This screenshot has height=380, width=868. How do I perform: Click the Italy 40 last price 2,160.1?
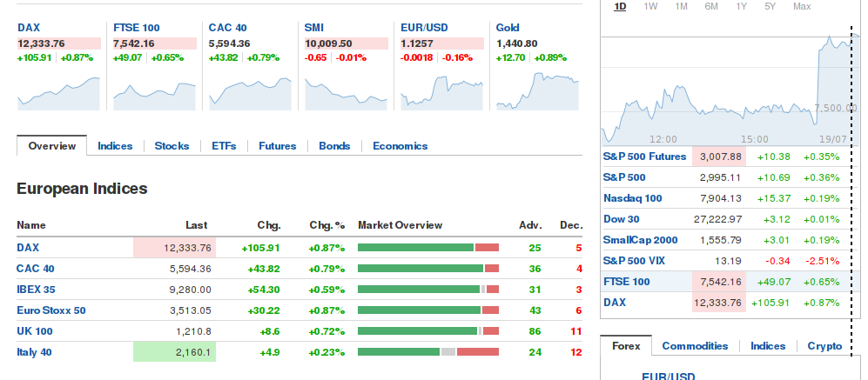[x=191, y=352]
